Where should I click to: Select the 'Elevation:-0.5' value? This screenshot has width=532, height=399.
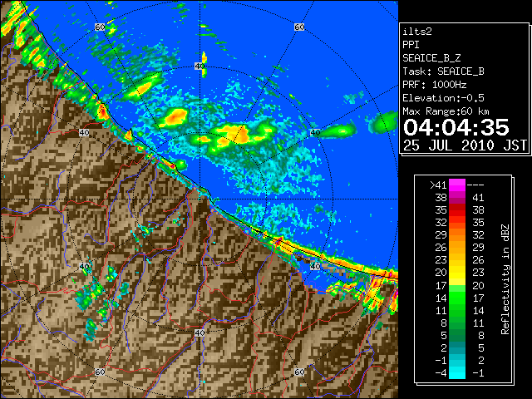tap(443, 98)
